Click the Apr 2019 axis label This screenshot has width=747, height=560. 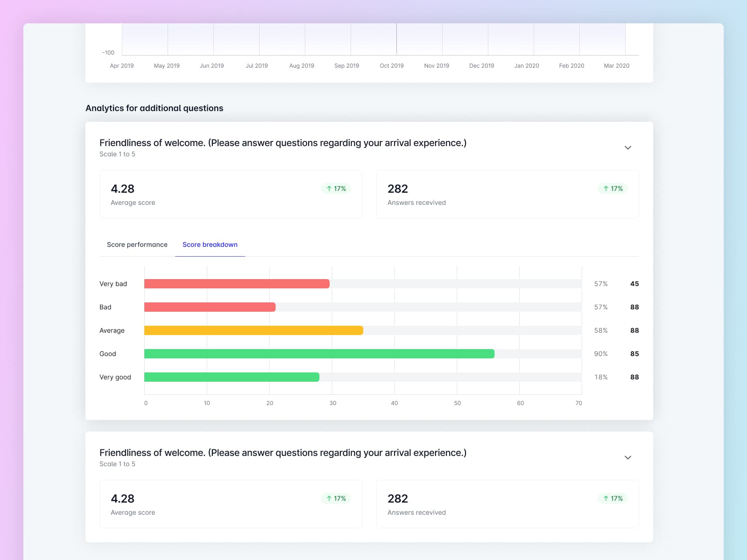tap(121, 66)
